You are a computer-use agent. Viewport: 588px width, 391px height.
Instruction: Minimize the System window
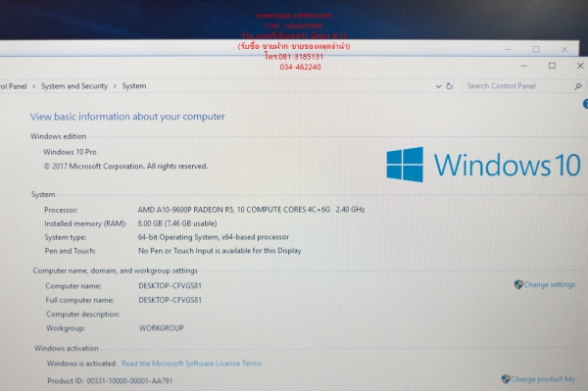[x=524, y=66]
